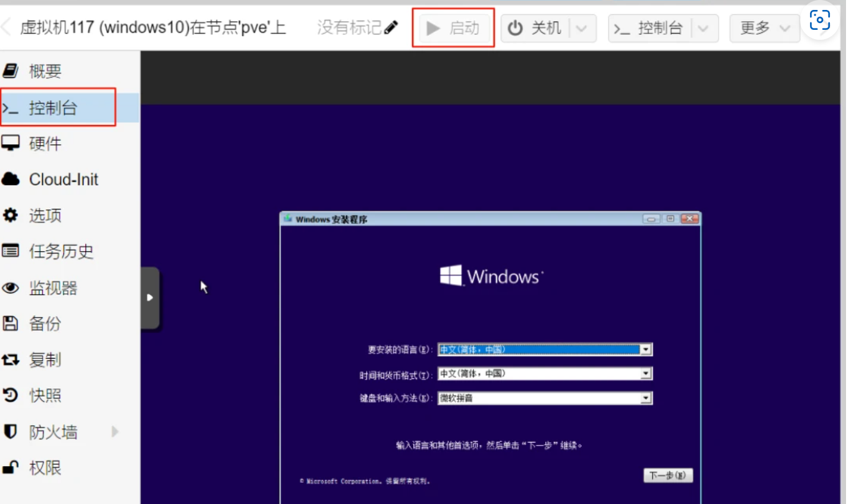Click the 下一步 next button in Windows setup
851x504 pixels.
tap(668, 475)
